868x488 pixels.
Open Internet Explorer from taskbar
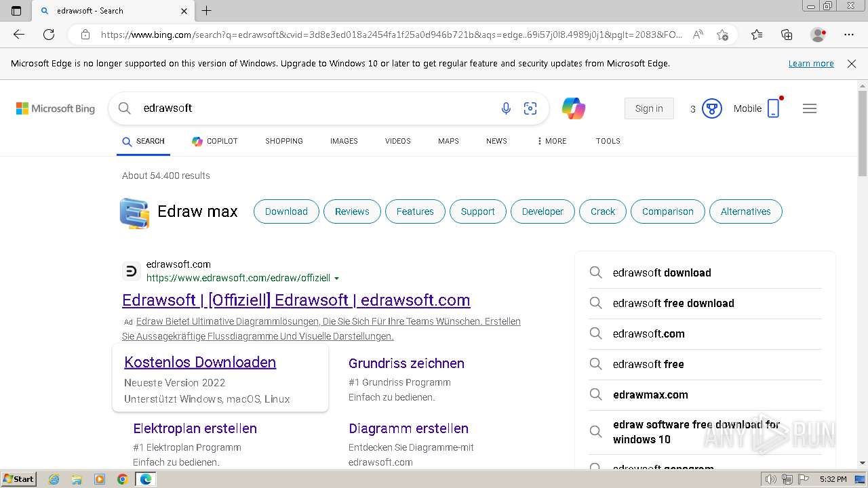[x=54, y=479]
